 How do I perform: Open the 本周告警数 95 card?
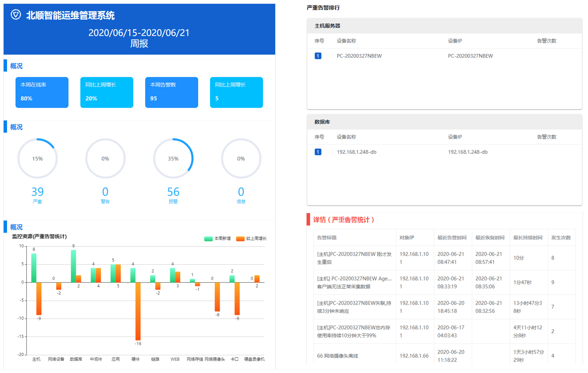click(x=171, y=92)
